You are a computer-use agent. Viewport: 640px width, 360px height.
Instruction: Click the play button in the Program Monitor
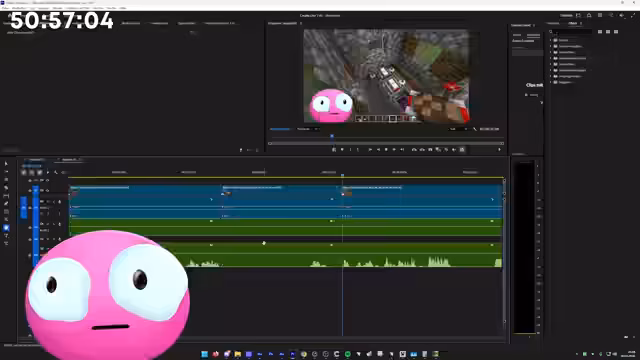pos(386,150)
